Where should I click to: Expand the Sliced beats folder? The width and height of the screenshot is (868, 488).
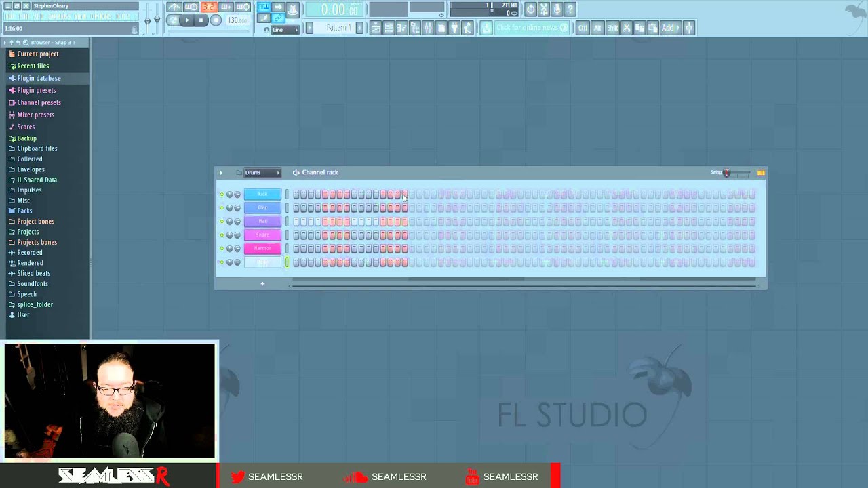pos(33,273)
